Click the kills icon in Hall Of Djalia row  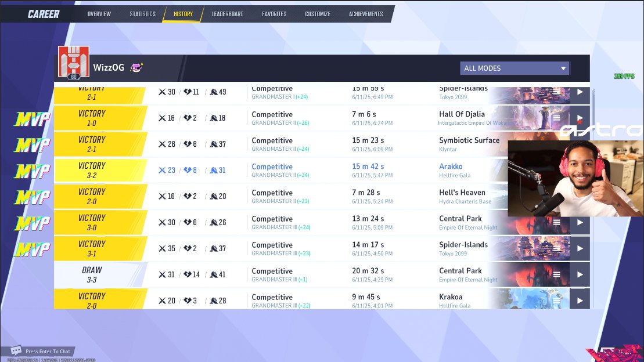click(x=162, y=118)
